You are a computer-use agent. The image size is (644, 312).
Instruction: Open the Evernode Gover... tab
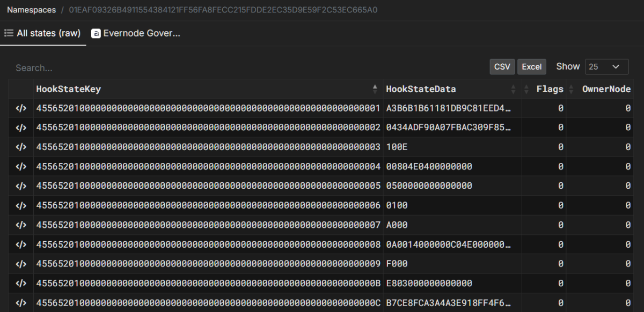141,34
